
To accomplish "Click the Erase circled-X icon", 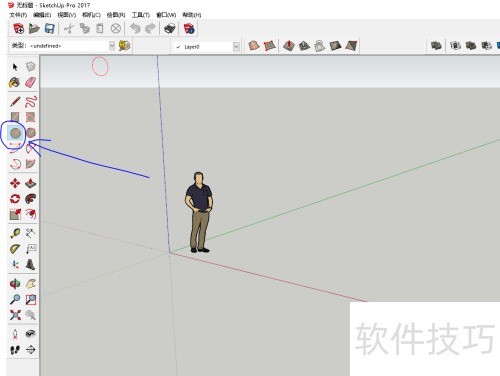I will point(116,29).
